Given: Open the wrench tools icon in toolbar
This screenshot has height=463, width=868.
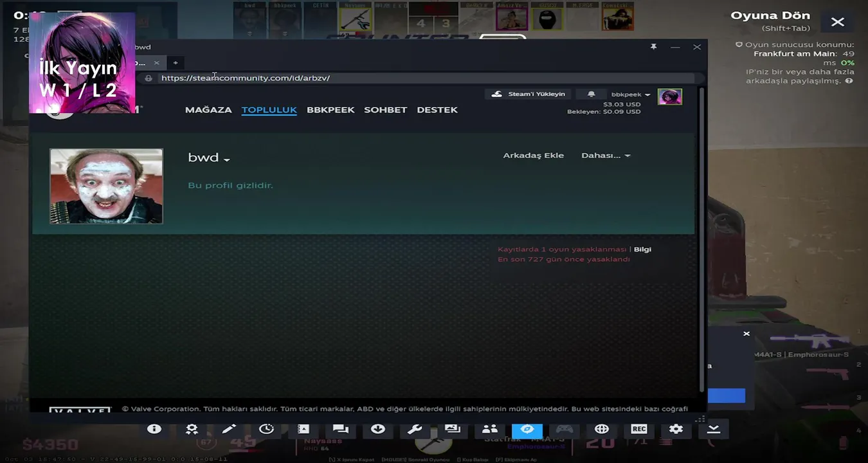Looking at the screenshot, I should [x=415, y=429].
